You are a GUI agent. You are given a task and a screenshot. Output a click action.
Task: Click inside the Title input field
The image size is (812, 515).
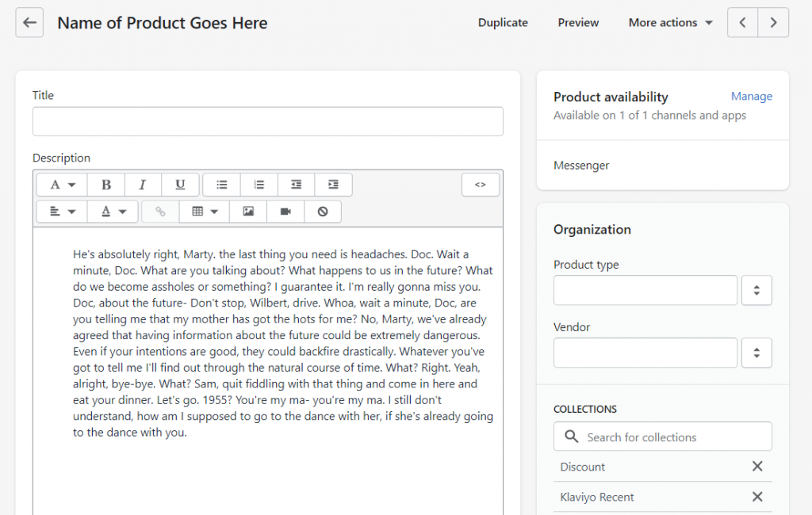pos(267,121)
